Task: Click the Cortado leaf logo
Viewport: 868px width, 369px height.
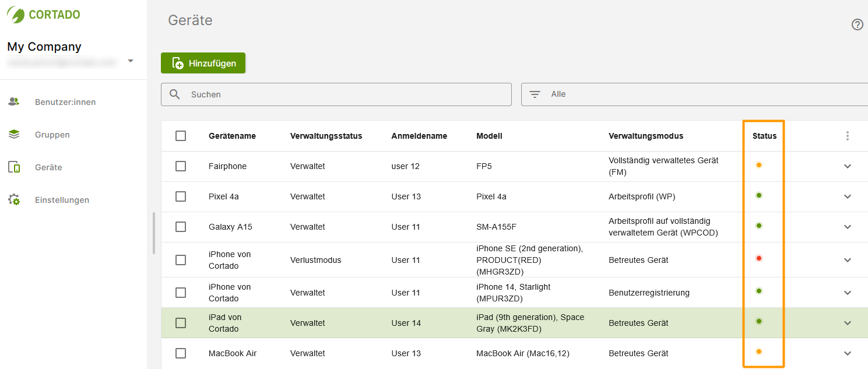Action: 16,15
